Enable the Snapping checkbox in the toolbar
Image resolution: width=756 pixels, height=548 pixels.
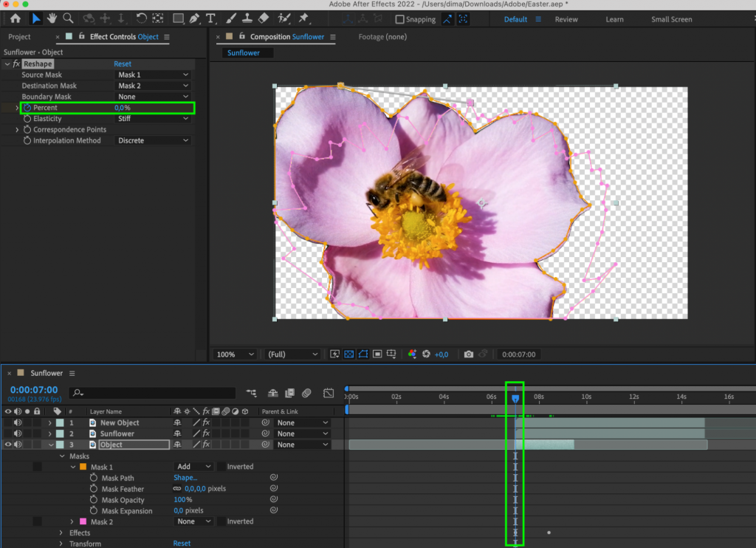pyautogui.click(x=399, y=19)
